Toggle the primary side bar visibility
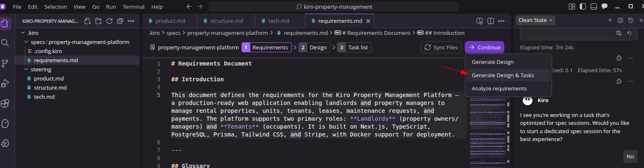644x168 pixels. click(x=583, y=7)
